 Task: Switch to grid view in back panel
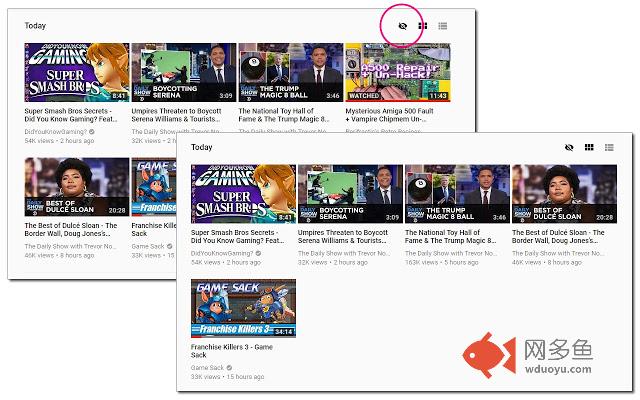tap(423, 26)
